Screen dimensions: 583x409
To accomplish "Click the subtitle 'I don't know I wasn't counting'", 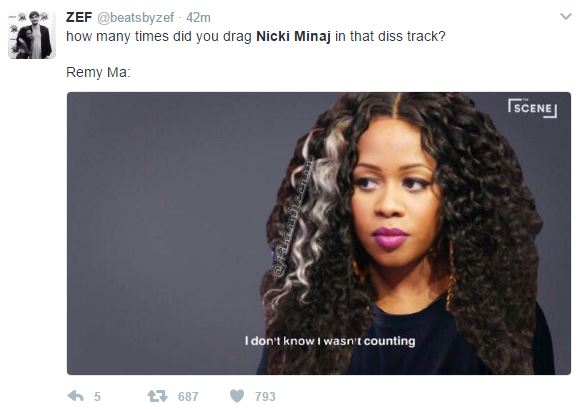I will pyautogui.click(x=330, y=341).
